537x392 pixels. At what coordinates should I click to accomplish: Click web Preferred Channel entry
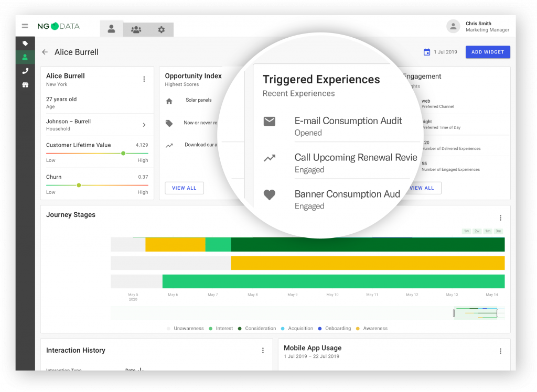point(438,103)
